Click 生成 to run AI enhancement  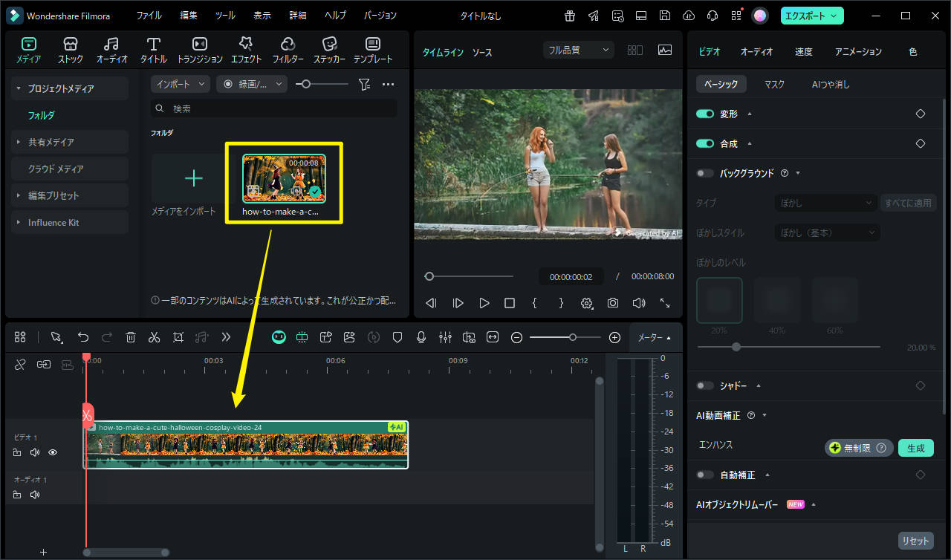(x=915, y=448)
